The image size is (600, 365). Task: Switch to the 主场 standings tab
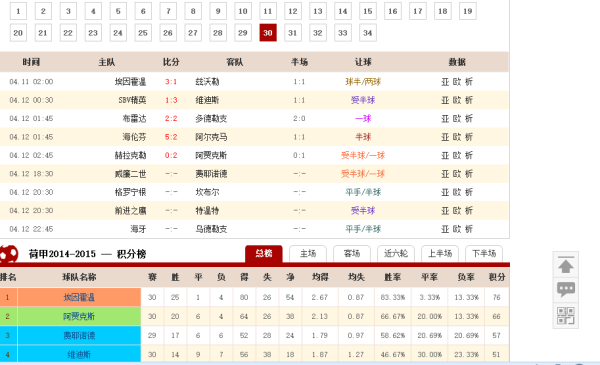(x=308, y=254)
